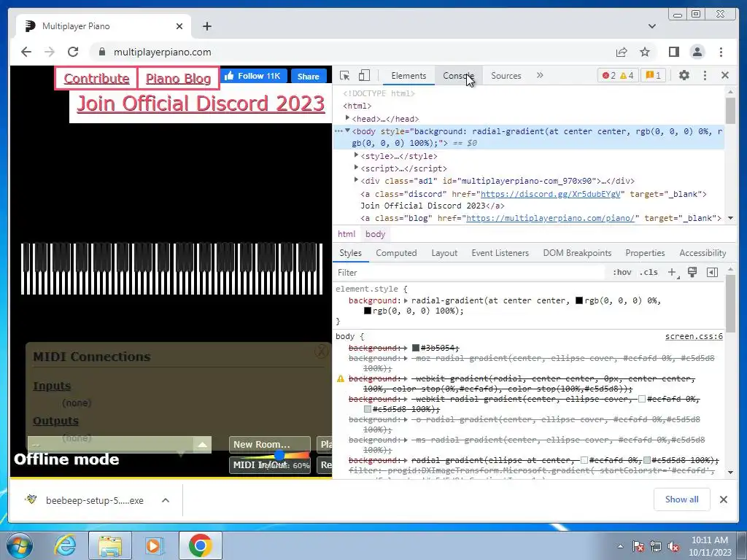Toggle the :hov element state button
747x560 pixels.
pos(622,273)
